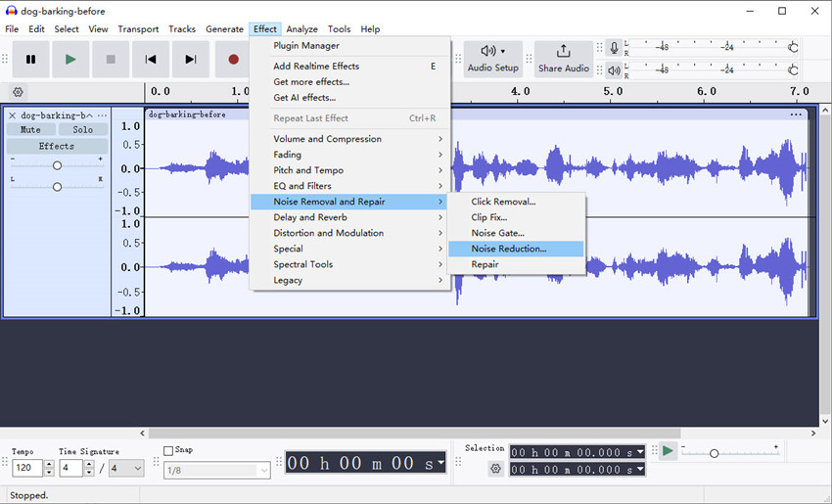The image size is (832, 504).
Task: Open the track Effects panel
Action: click(x=57, y=146)
